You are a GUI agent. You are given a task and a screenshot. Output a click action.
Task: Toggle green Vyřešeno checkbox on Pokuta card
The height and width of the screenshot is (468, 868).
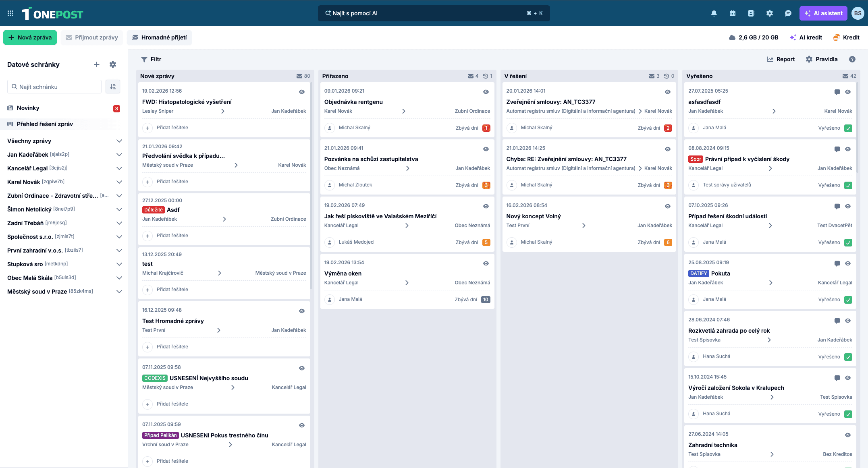click(848, 300)
